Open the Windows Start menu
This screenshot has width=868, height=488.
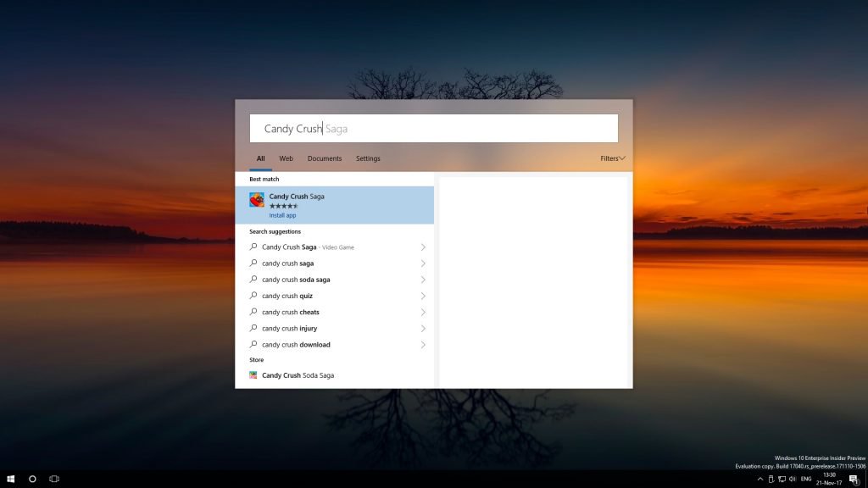click(10, 479)
